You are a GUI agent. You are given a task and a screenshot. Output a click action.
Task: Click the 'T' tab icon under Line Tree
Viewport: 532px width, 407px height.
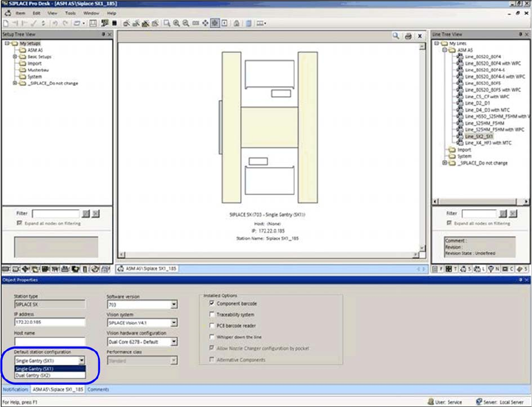pyautogui.click(x=451, y=269)
